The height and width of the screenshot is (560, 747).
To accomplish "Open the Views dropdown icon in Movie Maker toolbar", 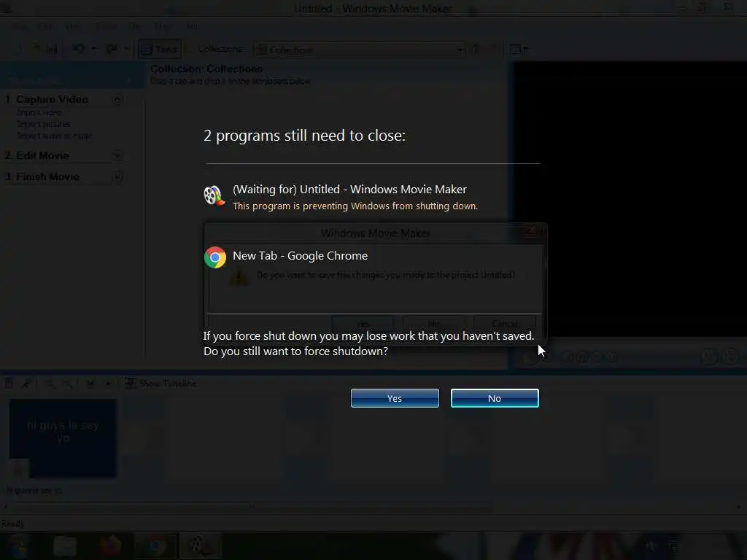I will tap(519, 49).
